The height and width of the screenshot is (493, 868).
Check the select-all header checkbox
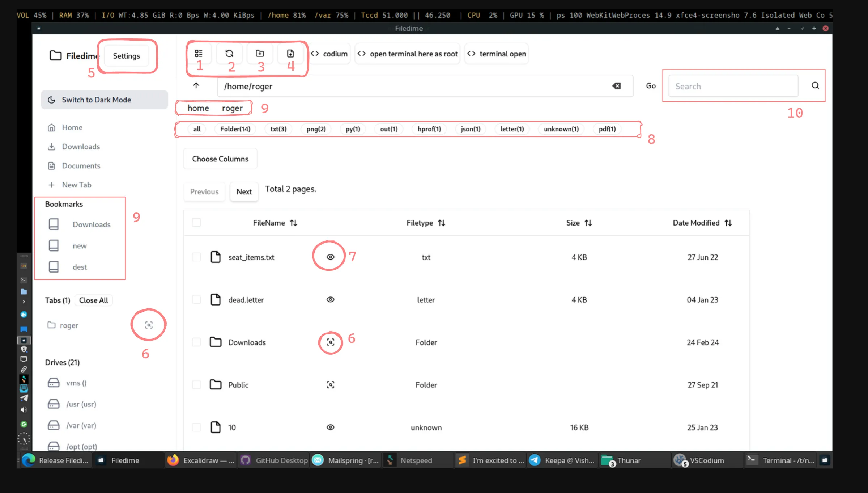coord(196,223)
